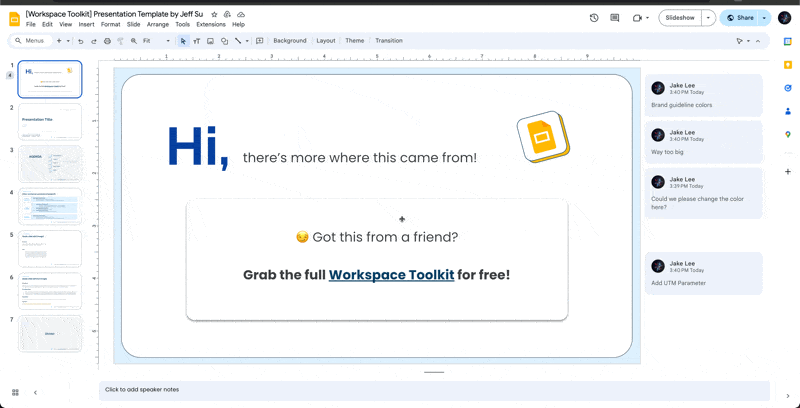Open Contacts side panel
The width and height of the screenshot is (800, 408).
[788, 111]
